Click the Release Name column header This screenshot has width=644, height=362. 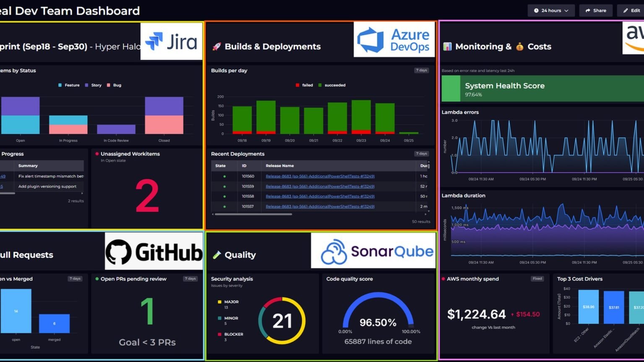coord(280,165)
